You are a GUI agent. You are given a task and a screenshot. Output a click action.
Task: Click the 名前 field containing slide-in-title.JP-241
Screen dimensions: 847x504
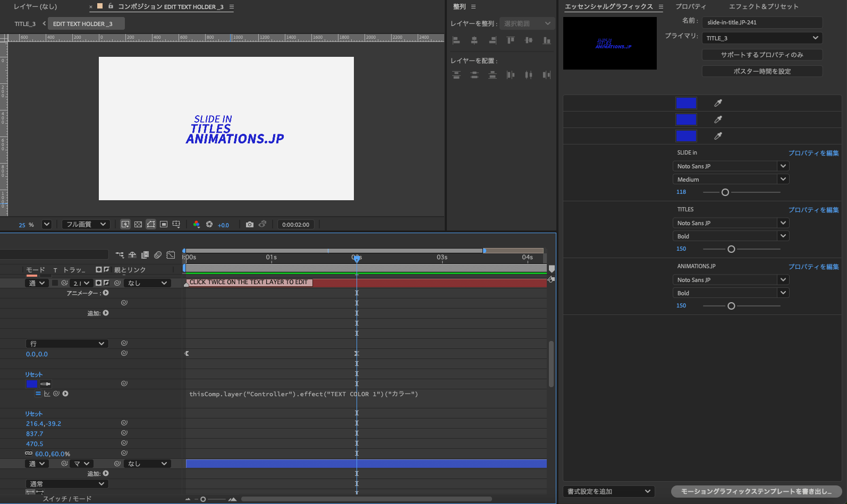point(762,22)
